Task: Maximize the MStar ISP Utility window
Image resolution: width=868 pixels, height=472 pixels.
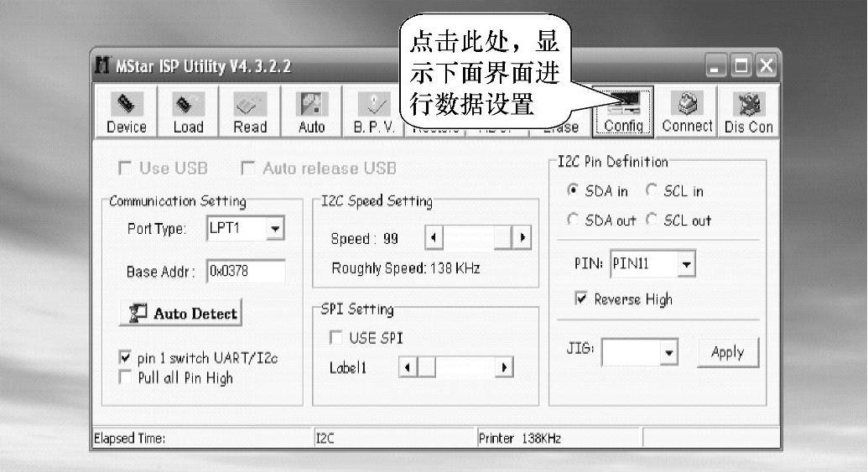Action: pos(741,66)
